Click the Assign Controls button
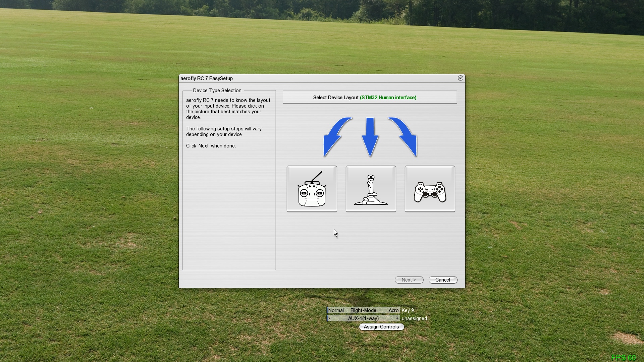This screenshot has width=644, height=362. click(x=381, y=327)
